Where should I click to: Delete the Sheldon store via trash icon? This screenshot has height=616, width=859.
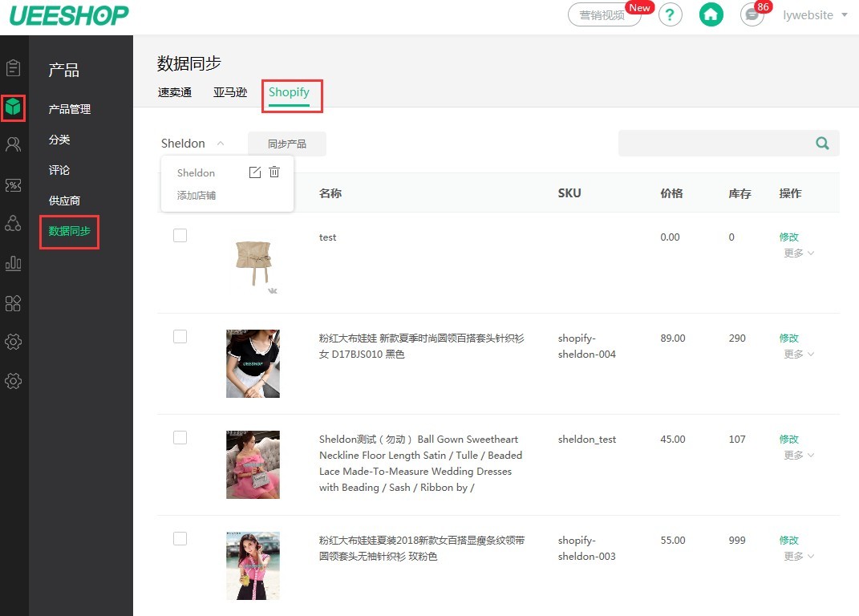tap(274, 172)
